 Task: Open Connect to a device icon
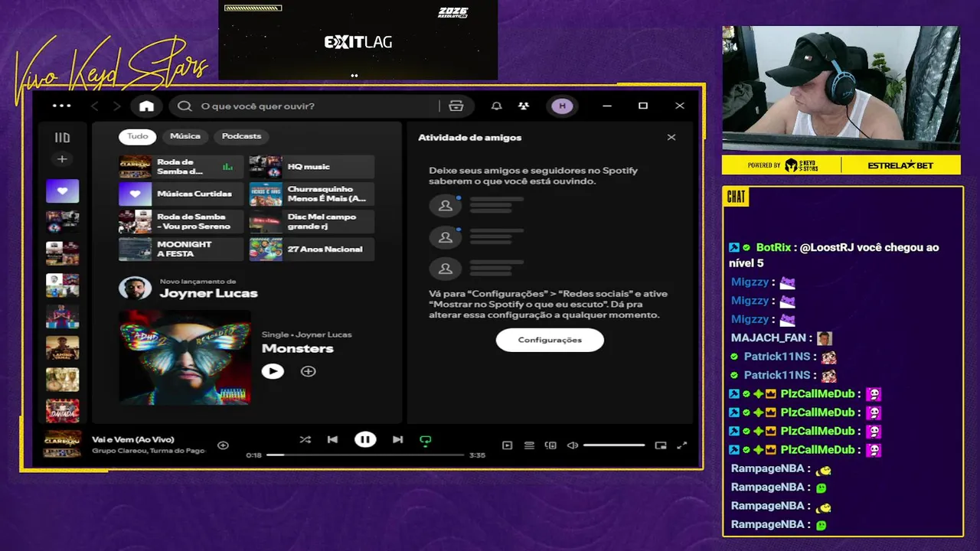click(550, 445)
